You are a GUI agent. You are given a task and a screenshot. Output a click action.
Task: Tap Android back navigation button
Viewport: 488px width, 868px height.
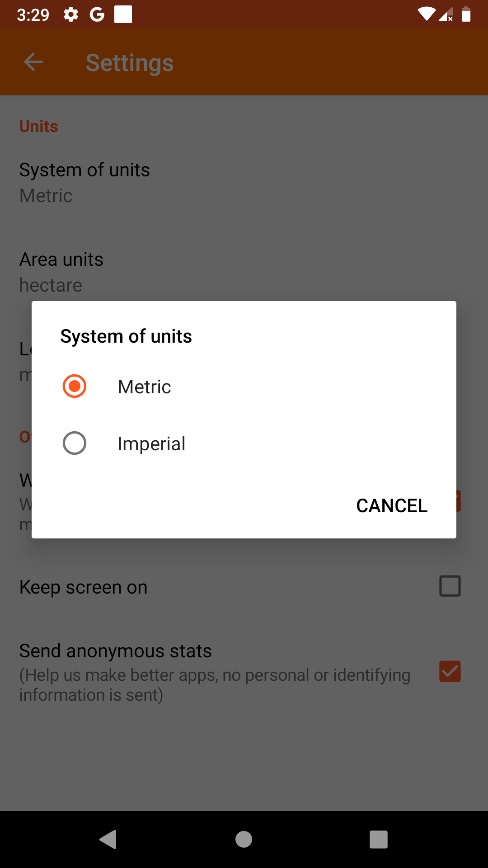[108, 840]
